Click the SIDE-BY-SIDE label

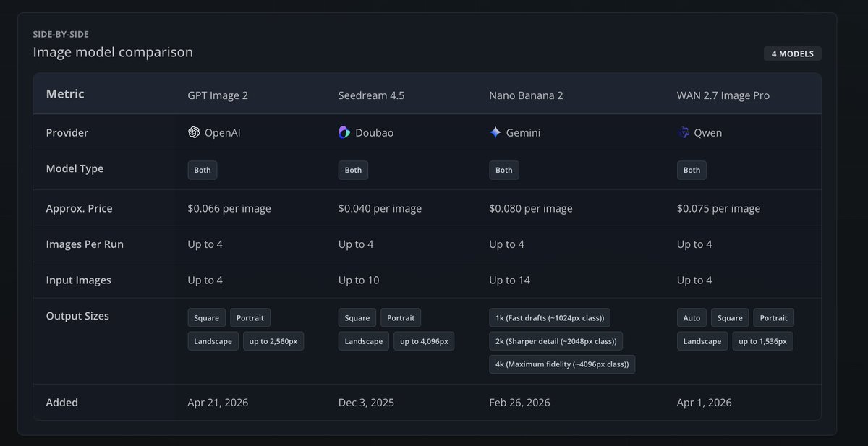pyautogui.click(x=61, y=34)
